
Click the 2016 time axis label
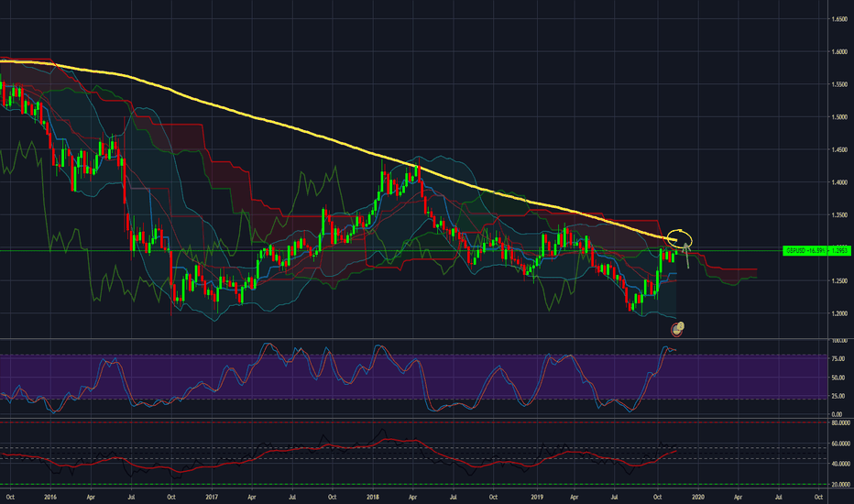click(x=49, y=496)
